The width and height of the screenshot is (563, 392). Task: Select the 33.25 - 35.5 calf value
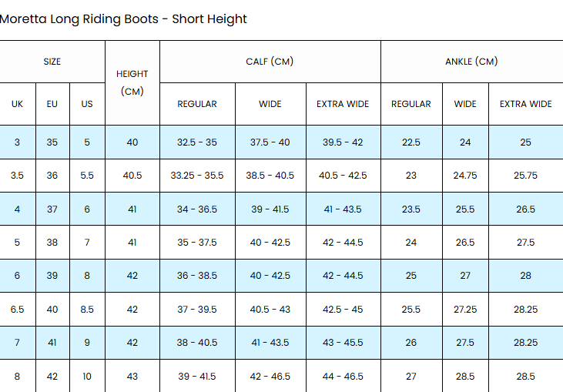point(197,176)
